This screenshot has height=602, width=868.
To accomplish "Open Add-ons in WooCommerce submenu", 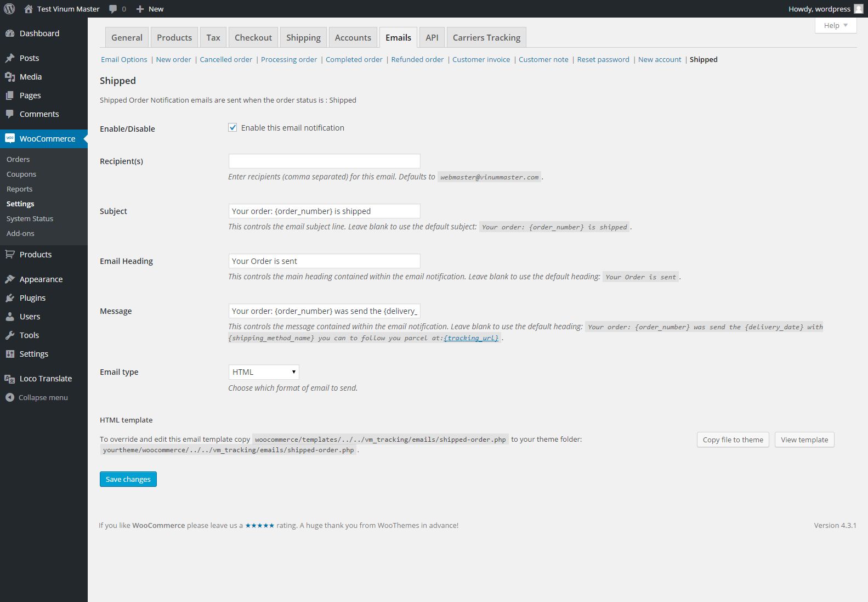I will (x=20, y=233).
